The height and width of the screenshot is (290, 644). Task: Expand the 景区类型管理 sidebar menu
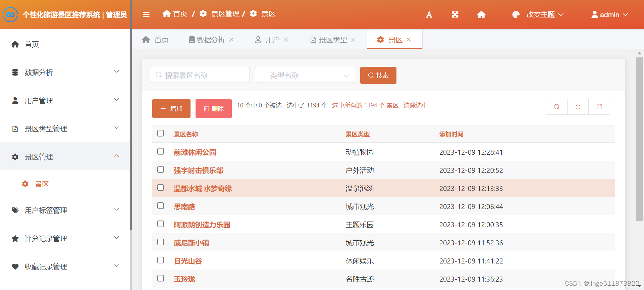(65, 129)
